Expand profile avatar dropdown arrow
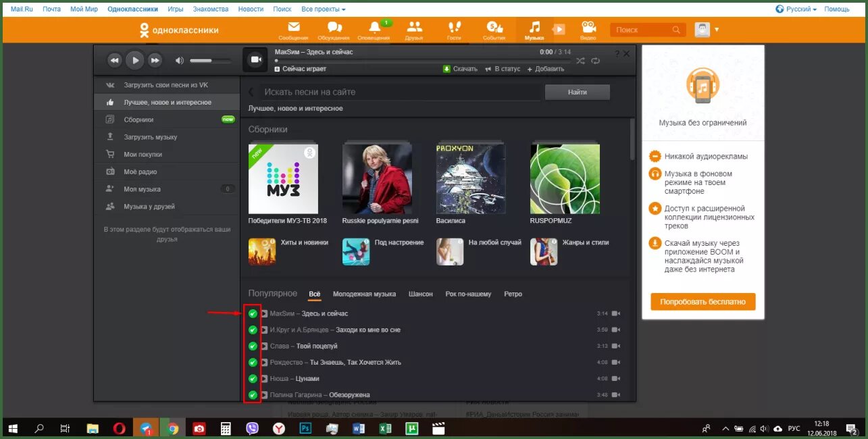Screen dimensions: 868x439 click(717, 30)
